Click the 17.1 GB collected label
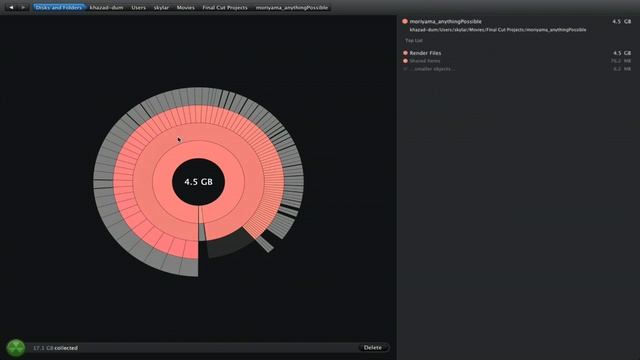Image resolution: width=640 pixels, height=360 pixels. [56, 348]
